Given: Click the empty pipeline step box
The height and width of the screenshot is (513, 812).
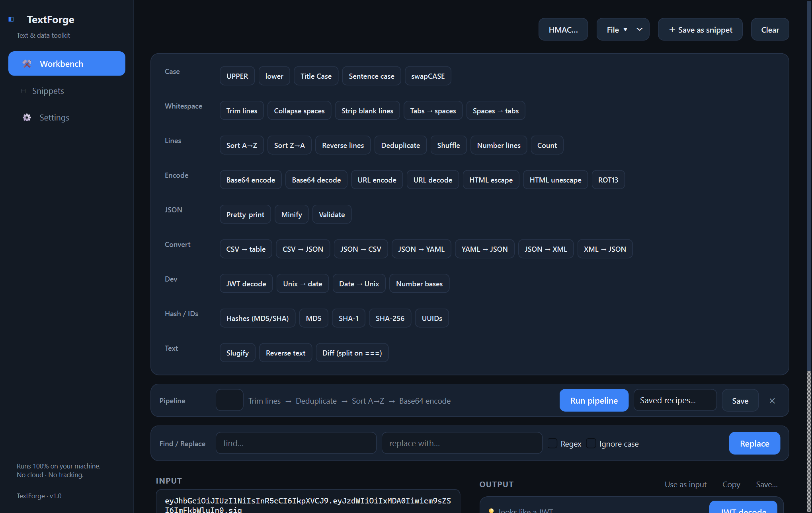Looking at the screenshot, I should tap(229, 400).
